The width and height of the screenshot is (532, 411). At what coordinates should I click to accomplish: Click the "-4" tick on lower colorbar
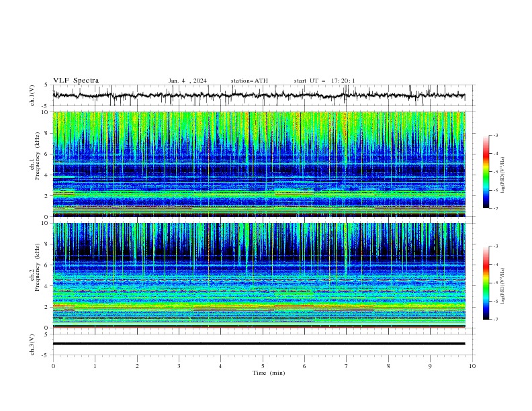[x=495, y=265]
